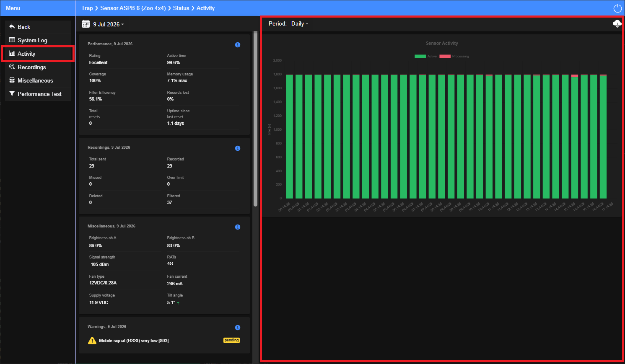625x364 pixels.
Task: Click the pending warning badge
Action: (x=231, y=340)
